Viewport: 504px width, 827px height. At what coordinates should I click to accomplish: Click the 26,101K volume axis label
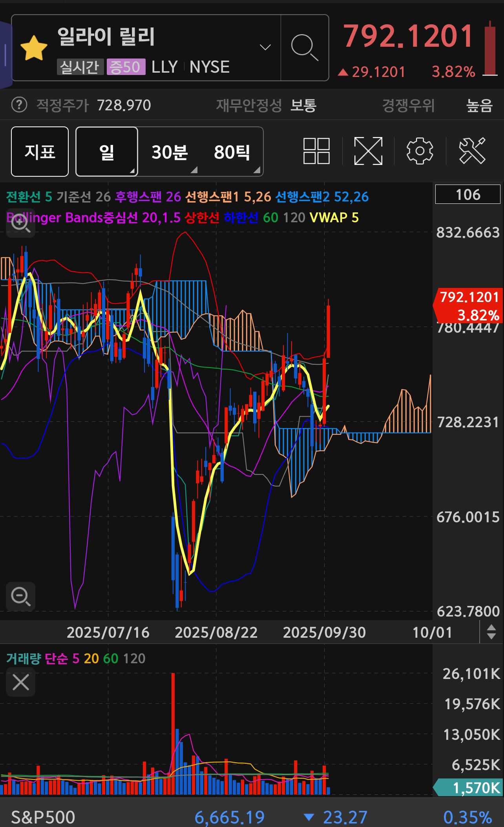[x=471, y=674]
